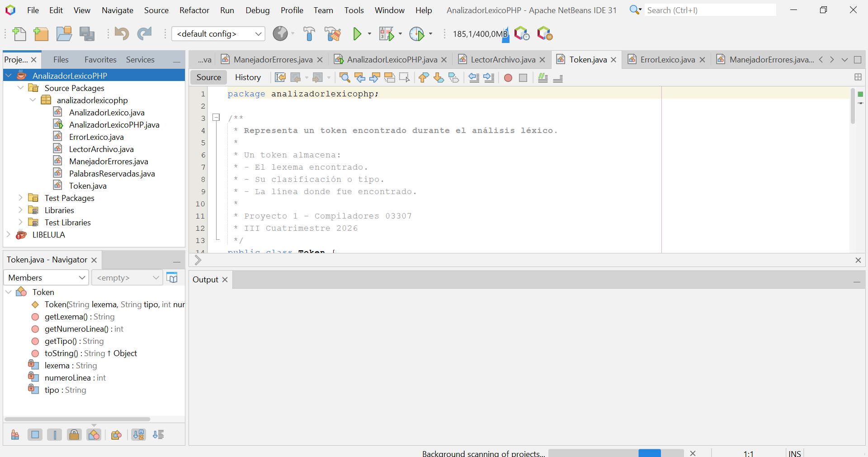Shift the line left in the editor toolbar

coord(474,78)
